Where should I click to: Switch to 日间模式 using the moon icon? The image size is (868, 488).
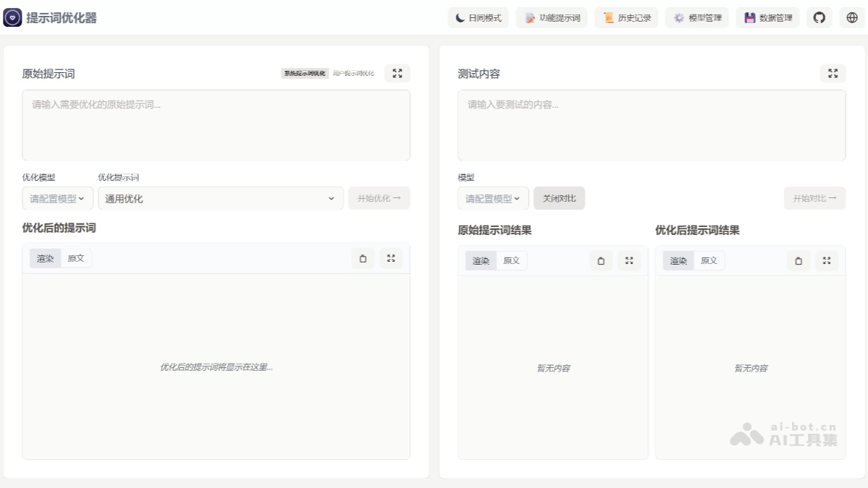pos(477,17)
